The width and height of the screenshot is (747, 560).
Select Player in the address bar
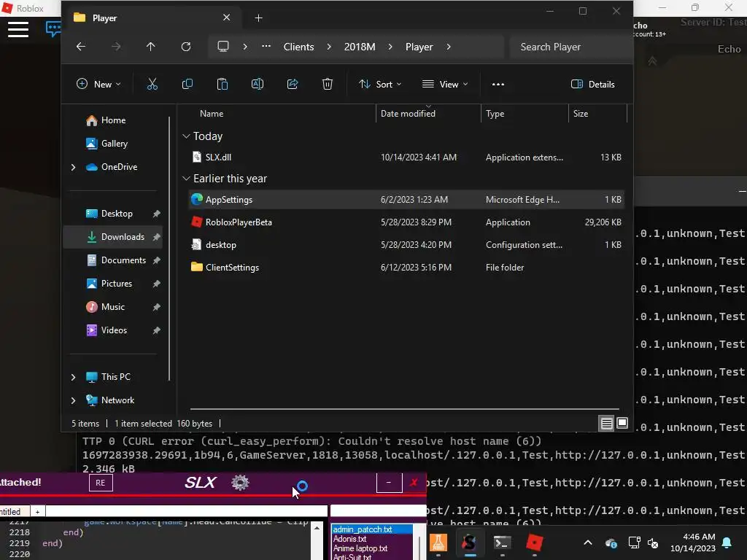[419, 47]
